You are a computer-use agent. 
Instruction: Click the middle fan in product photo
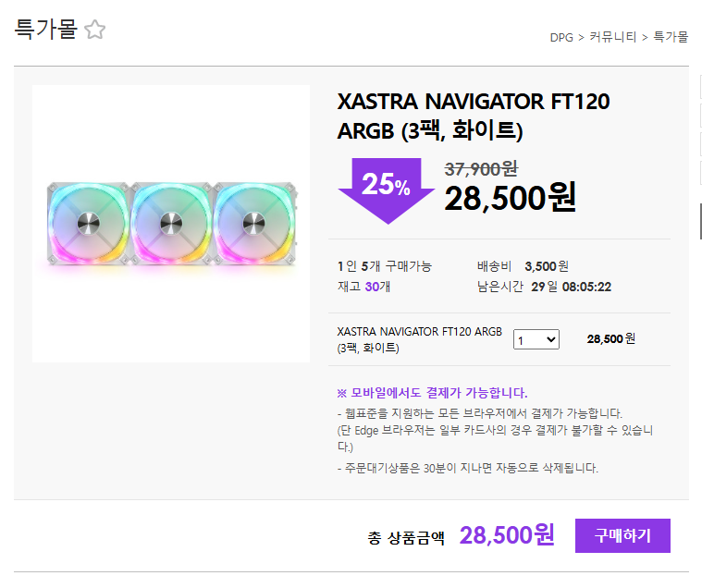171,223
